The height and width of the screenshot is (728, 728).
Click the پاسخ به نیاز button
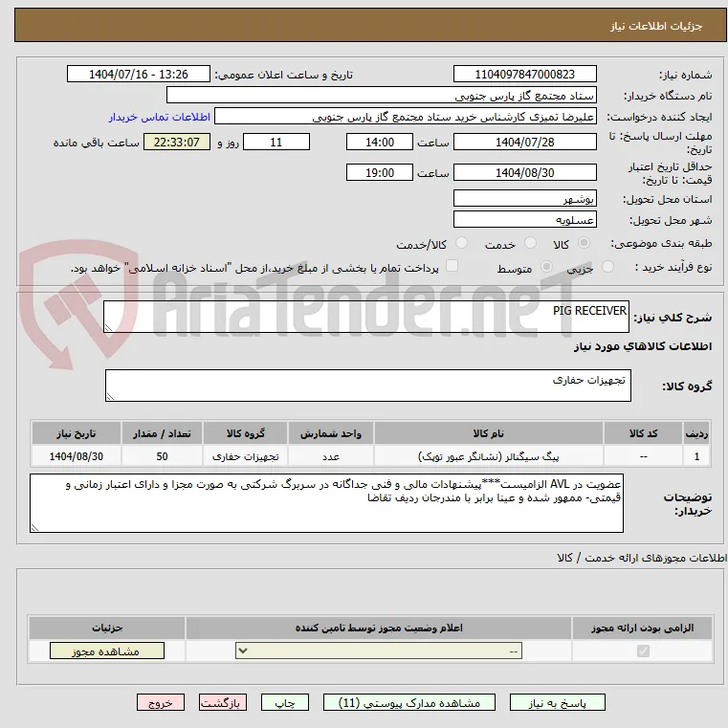pos(557,702)
